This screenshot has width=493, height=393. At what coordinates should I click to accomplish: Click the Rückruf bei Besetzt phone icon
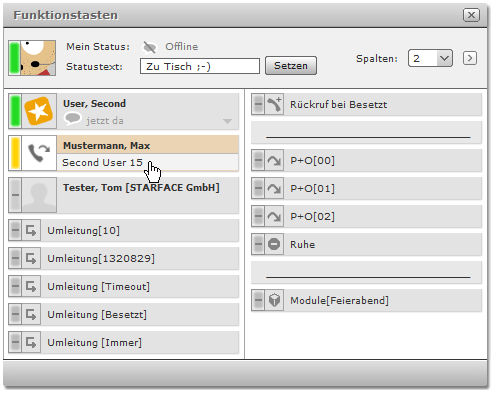[274, 104]
